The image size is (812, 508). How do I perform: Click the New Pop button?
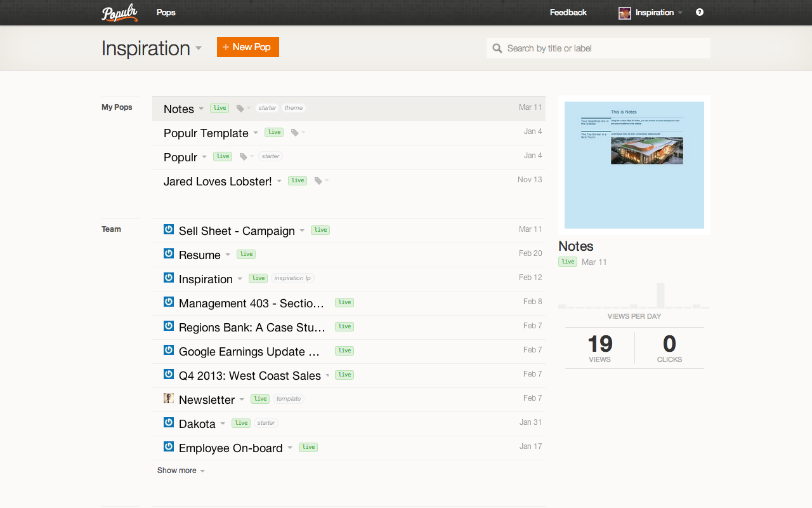[x=248, y=47]
